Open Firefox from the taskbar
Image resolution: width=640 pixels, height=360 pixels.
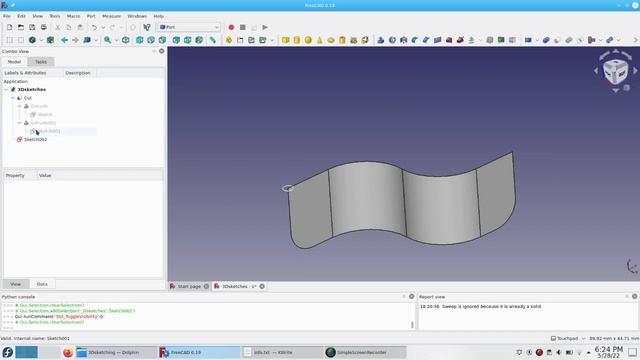tap(68, 352)
